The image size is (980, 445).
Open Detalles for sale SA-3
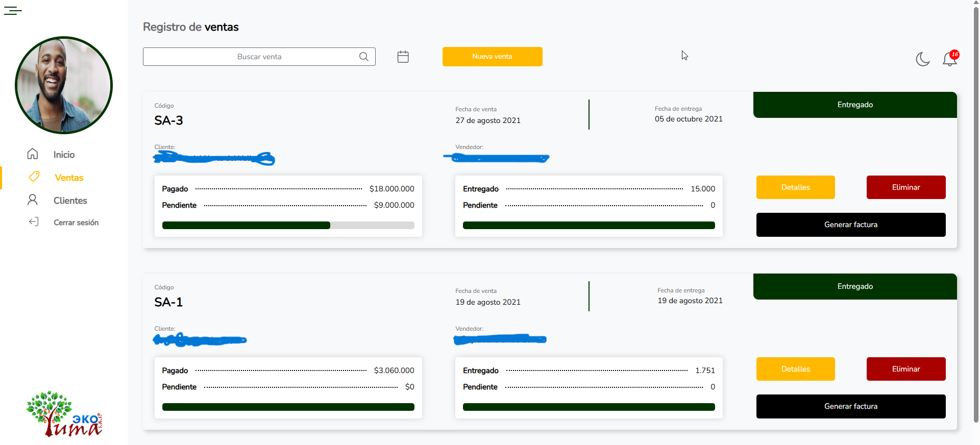[795, 187]
